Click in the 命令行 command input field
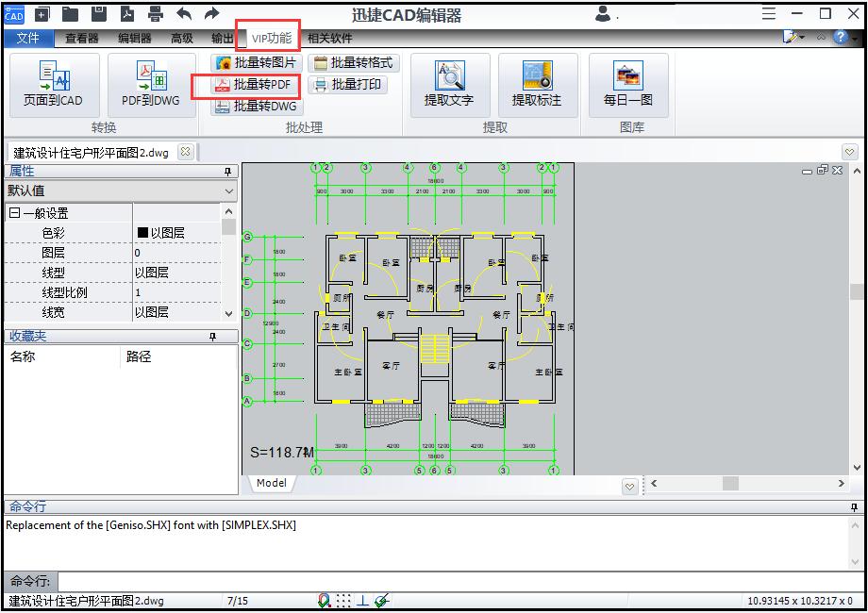Screen dimensions: 868x613 pyautogui.click(x=453, y=581)
